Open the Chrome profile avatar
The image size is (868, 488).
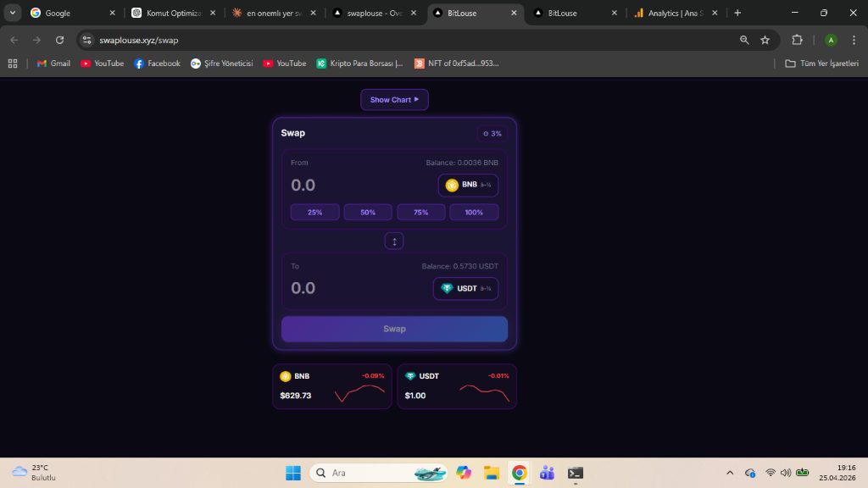[x=831, y=40]
